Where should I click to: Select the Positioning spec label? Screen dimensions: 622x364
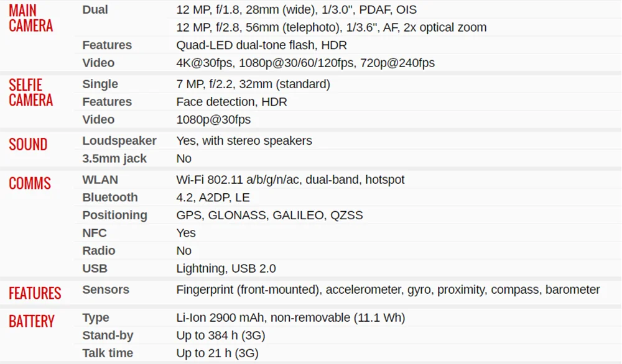click(114, 215)
